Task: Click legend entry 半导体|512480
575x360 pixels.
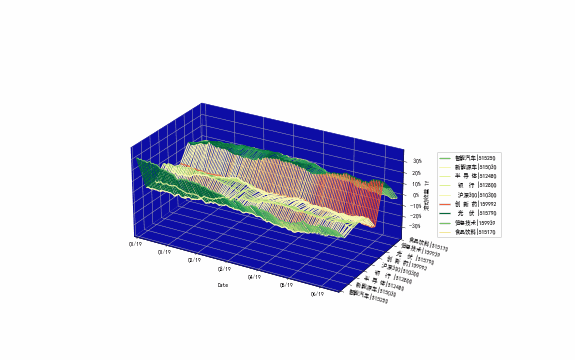Action: [468, 176]
